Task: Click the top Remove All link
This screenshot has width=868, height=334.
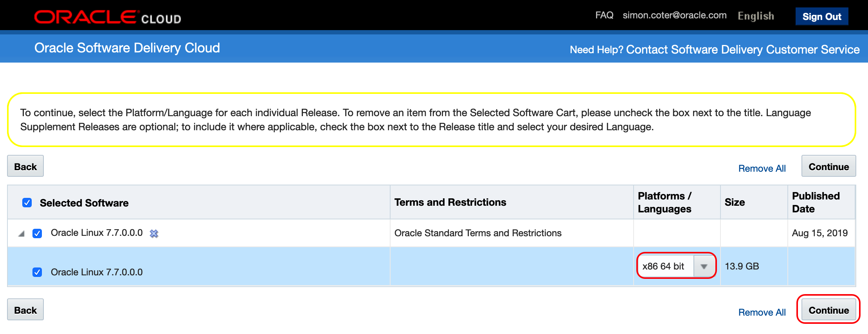Action: pyautogui.click(x=762, y=169)
